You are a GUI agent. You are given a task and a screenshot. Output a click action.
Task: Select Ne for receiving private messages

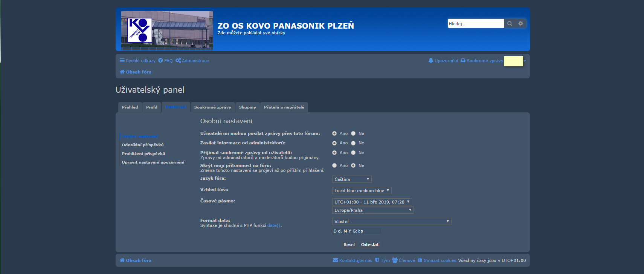[353, 153]
